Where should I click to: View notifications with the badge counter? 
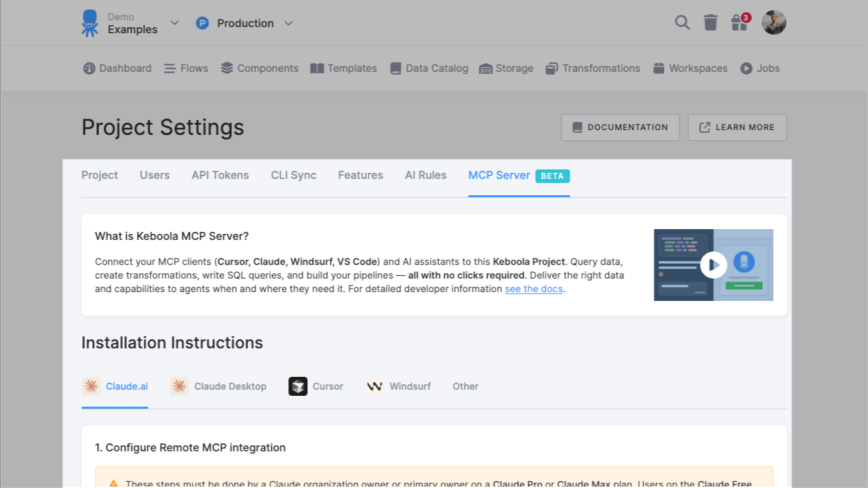click(x=738, y=22)
